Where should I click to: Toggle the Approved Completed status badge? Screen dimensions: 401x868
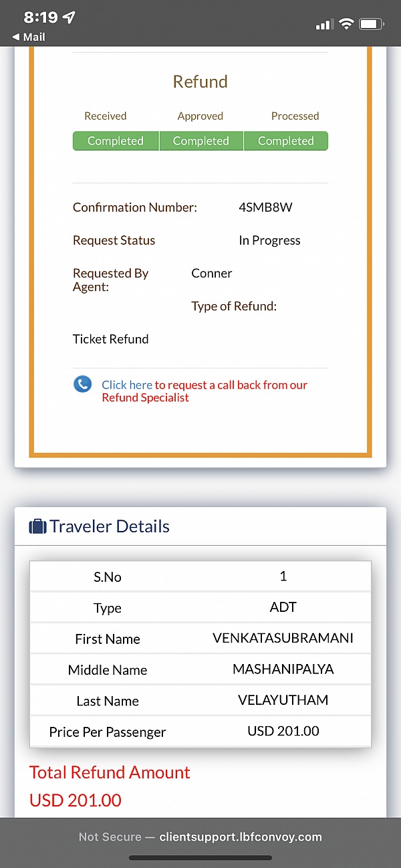(201, 140)
